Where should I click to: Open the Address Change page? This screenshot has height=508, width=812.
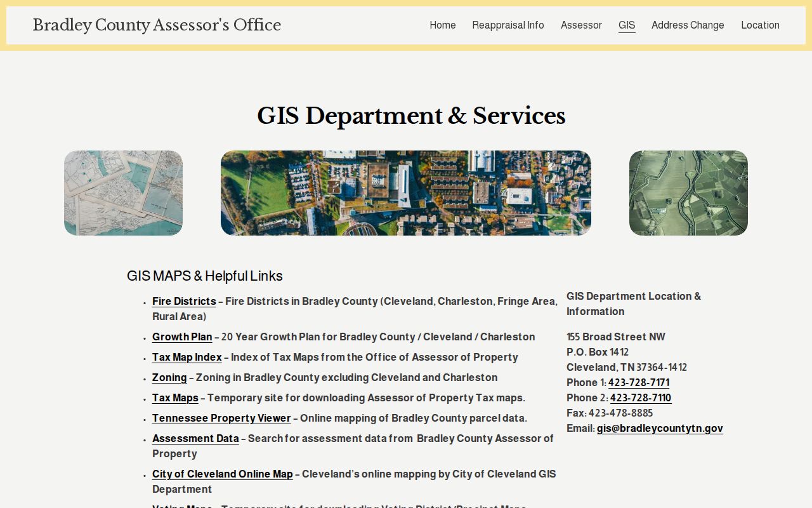pyautogui.click(x=688, y=25)
